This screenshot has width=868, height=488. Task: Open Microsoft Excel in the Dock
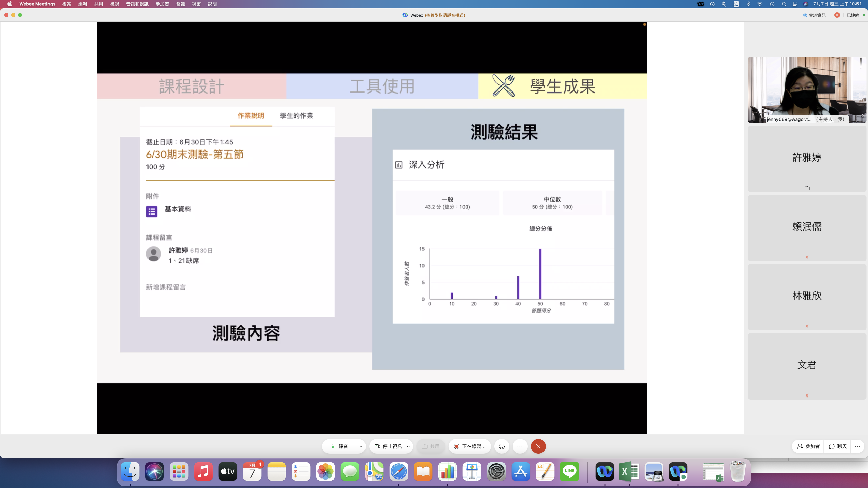[629, 471]
